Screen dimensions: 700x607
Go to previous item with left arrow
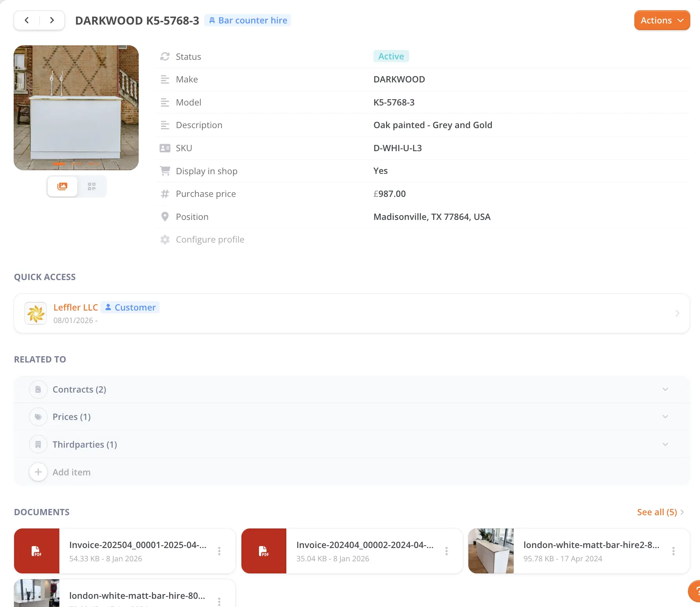(x=27, y=20)
